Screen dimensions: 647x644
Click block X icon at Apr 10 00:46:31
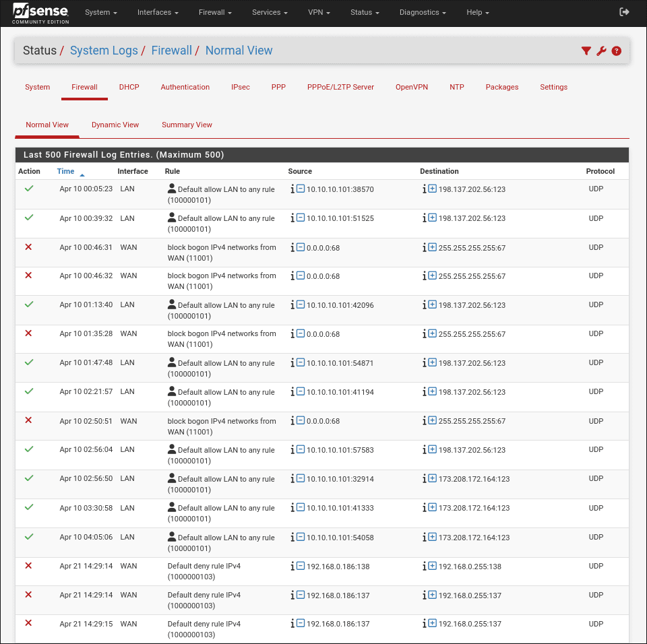pos(28,247)
